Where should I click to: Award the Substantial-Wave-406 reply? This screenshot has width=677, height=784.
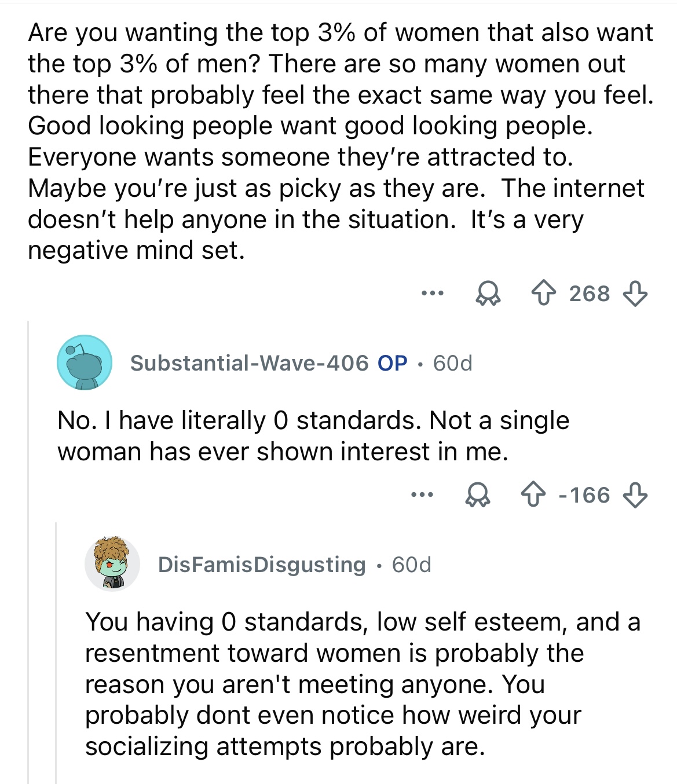(x=478, y=496)
